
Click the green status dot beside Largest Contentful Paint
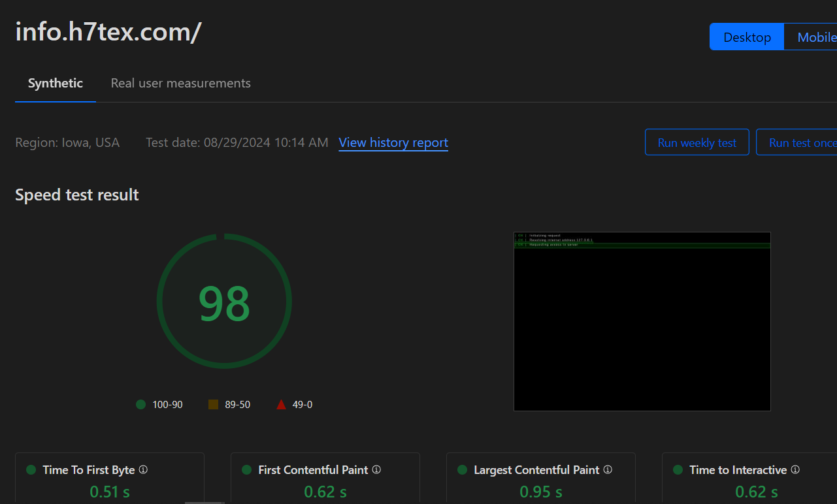pos(462,470)
